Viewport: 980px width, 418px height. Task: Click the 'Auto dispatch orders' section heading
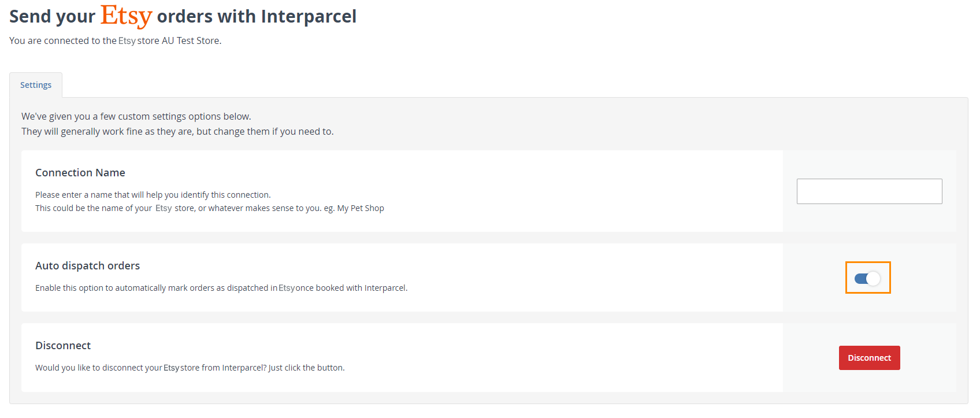pos(88,266)
